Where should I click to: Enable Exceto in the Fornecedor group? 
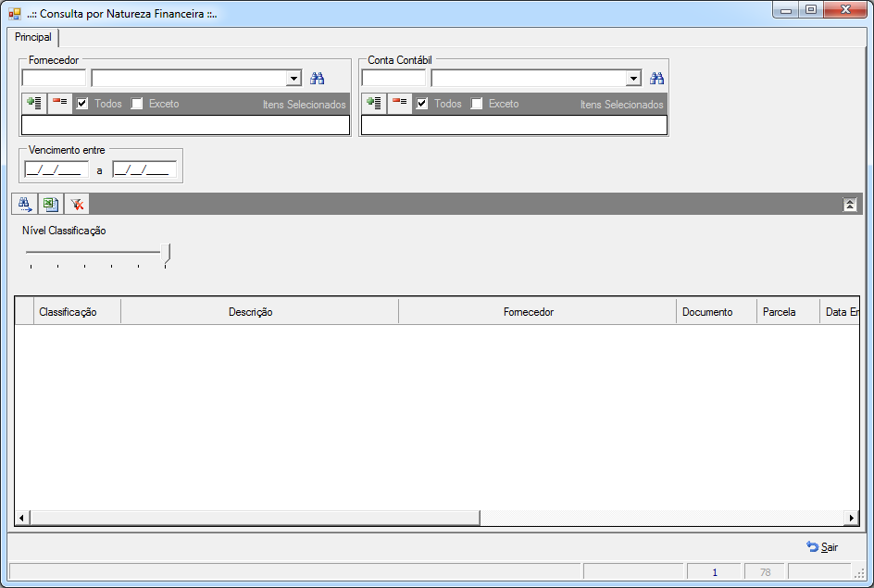[137, 104]
